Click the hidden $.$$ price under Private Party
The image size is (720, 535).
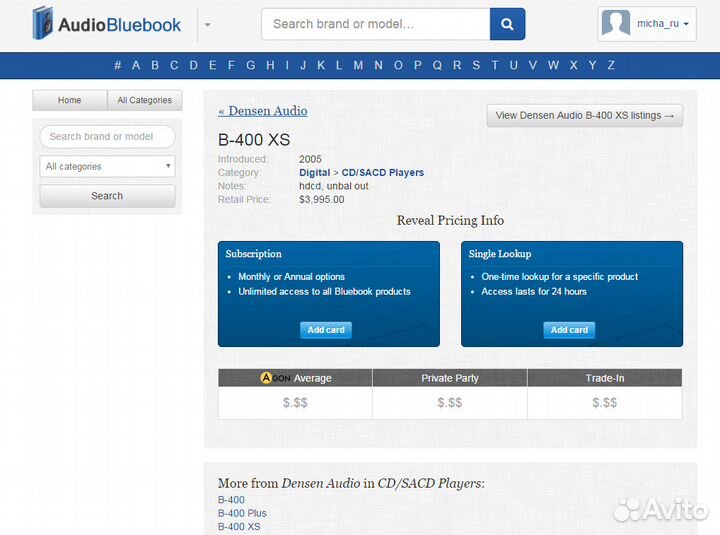tap(450, 403)
